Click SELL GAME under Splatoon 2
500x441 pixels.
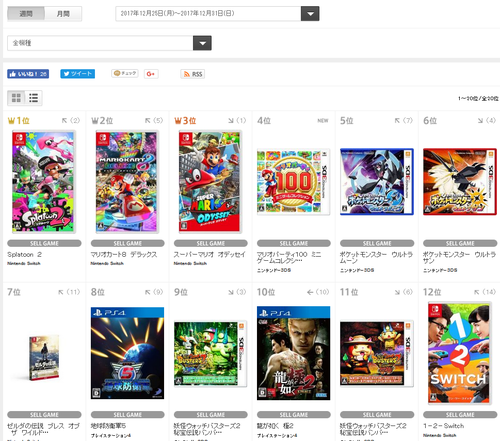tap(44, 243)
